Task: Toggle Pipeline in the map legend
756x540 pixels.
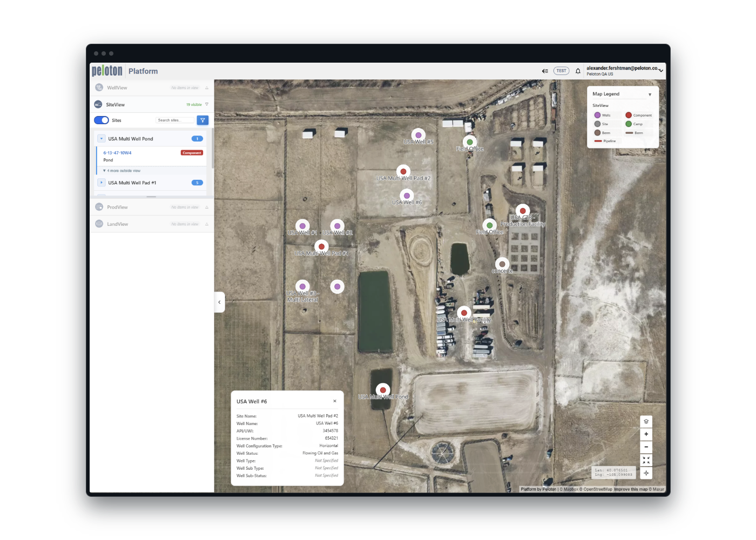Action: click(x=605, y=141)
